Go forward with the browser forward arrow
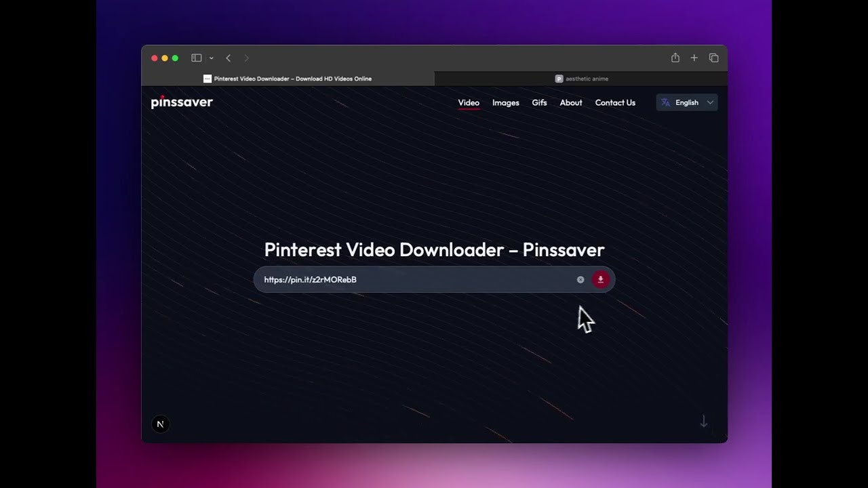The height and width of the screenshot is (488, 868). point(246,58)
